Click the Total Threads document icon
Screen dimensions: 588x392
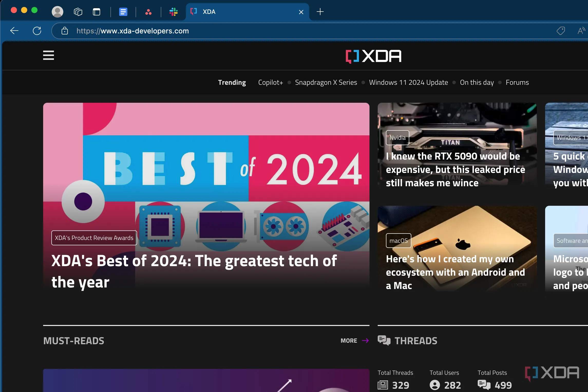[383, 385]
